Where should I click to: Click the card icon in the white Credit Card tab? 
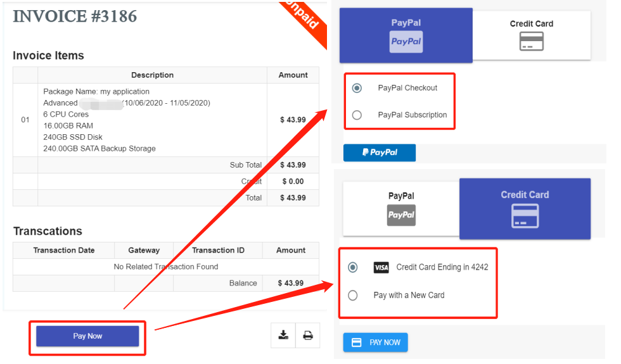[531, 42]
